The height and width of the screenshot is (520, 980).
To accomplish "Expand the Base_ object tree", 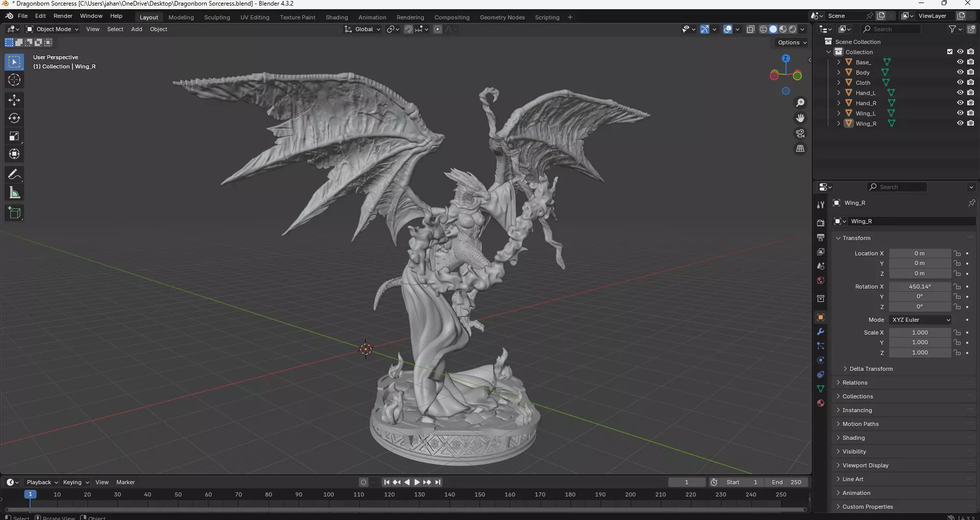I will click(x=839, y=62).
